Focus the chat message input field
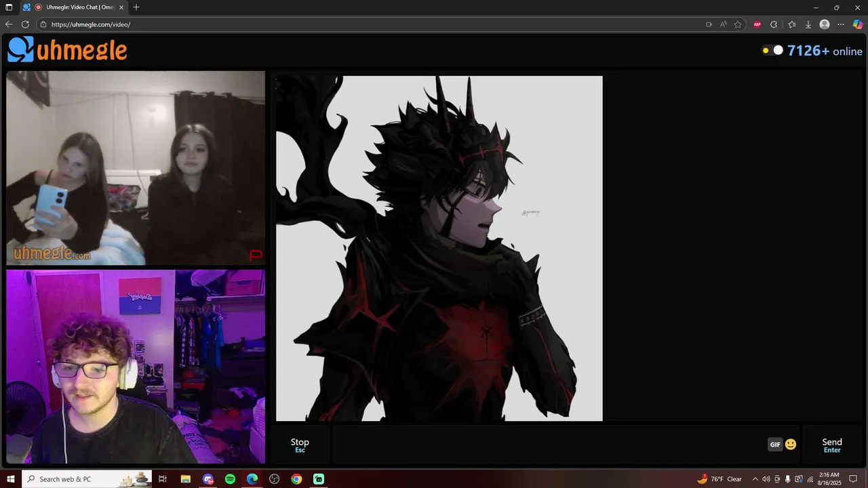868x488 pixels. pyautogui.click(x=549, y=445)
